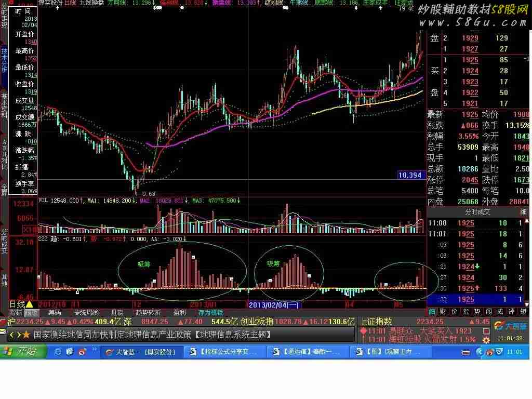Select the 闻 tab in the quote panel
The image size is (532, 399).
coord(488,312)
